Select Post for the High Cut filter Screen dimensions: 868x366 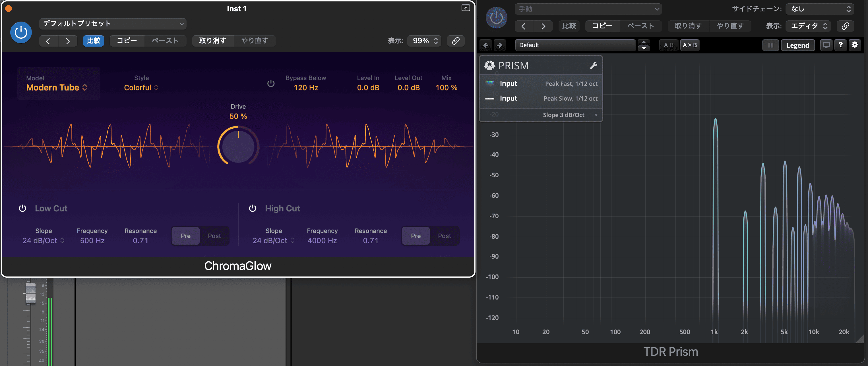[x=445, y=236]
